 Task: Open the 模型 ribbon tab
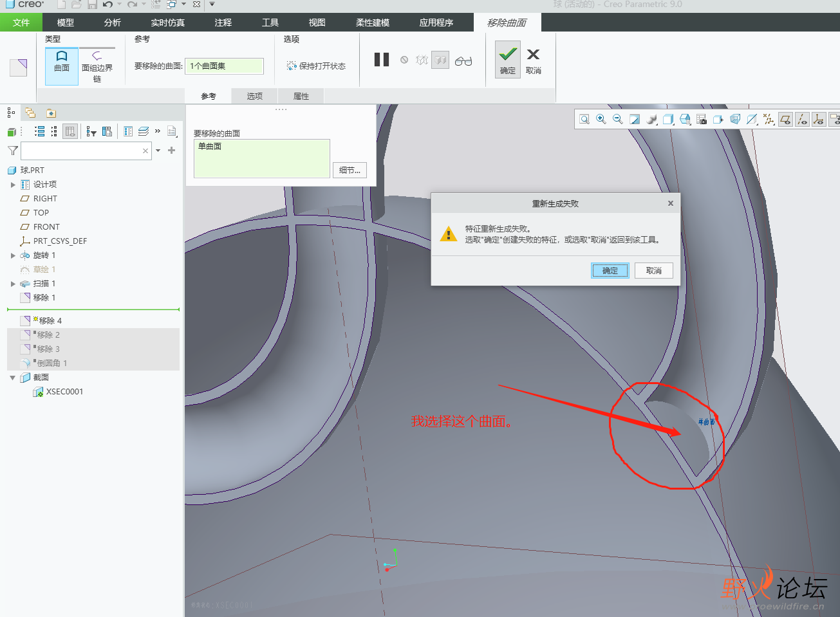pyautogui.click(x=66, y=23)
